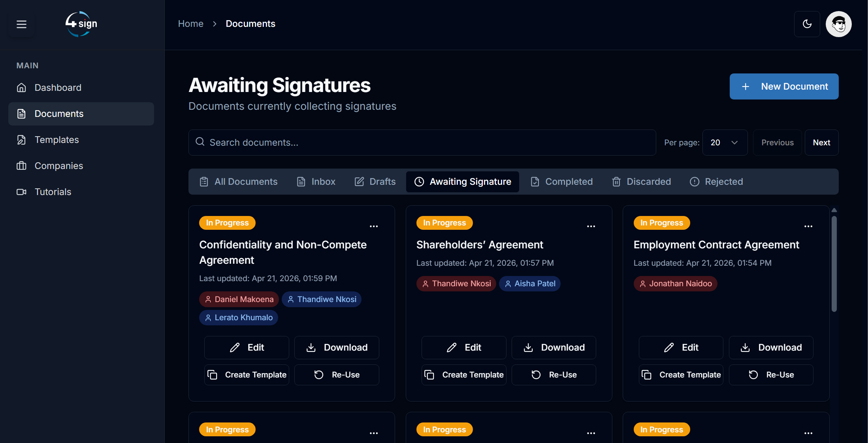Click In Progress badge on Confidentiality Agreement card
Viewport: 868px width, 443px height.
pyautogui.click(x=227, y=223)
